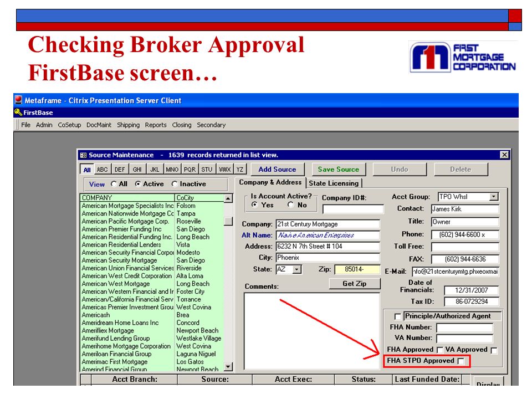Filter companies by VWX

click(224, 170)
